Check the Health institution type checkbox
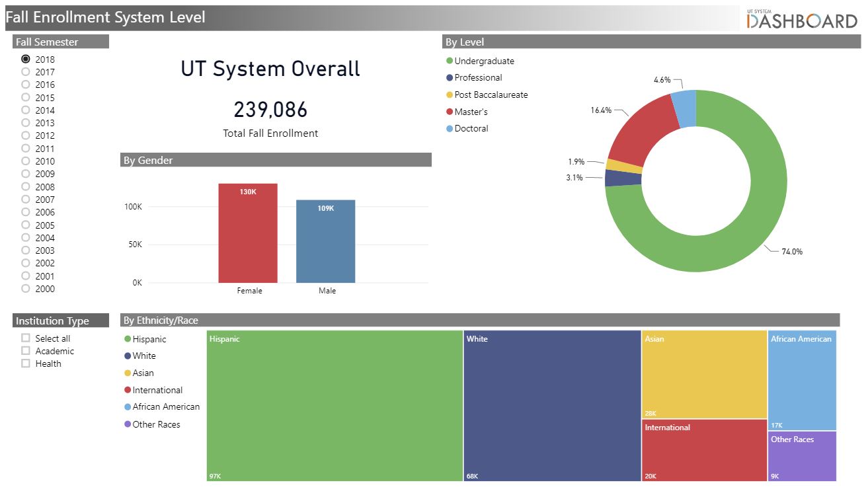Screen dimensions: 868x493 (x=26, y=363)
